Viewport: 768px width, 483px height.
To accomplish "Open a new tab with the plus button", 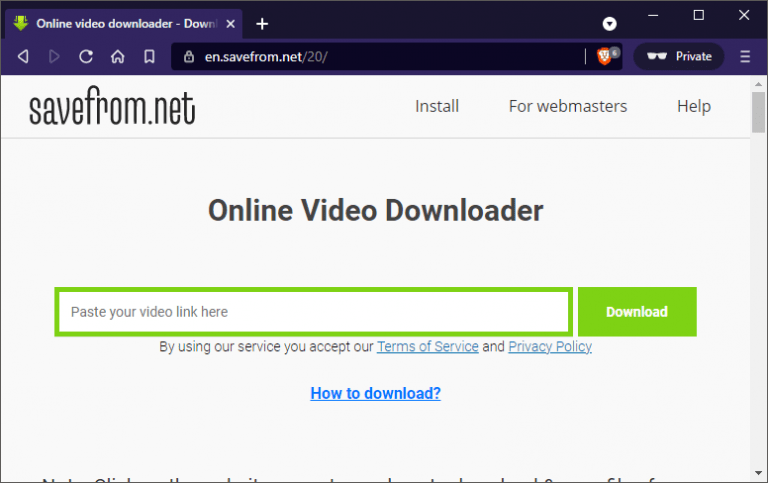I will coord(262,23).
